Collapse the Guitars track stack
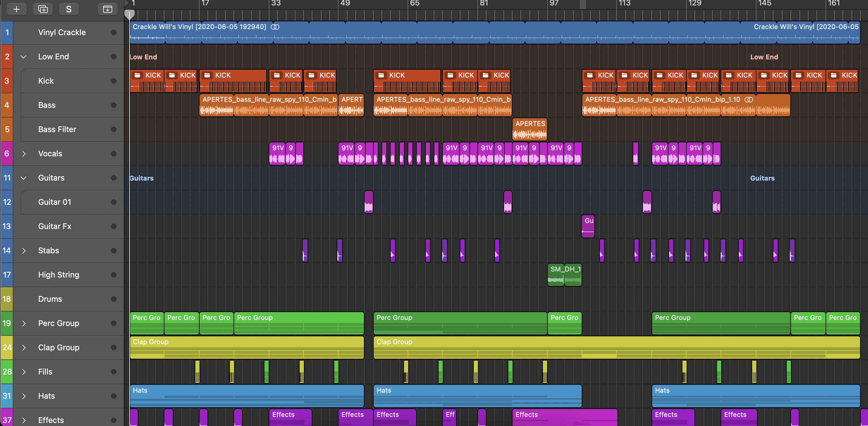 24,178
